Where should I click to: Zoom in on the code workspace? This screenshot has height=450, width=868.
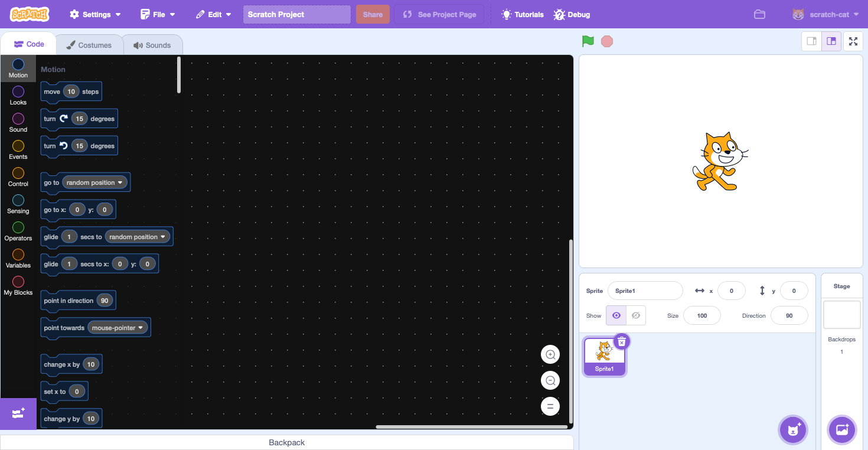pos(550,354)
